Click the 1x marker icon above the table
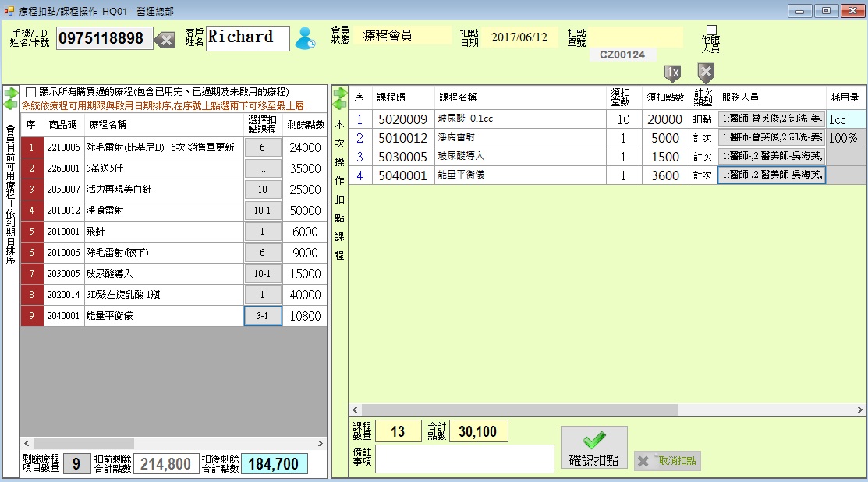 tap(671, 73)
